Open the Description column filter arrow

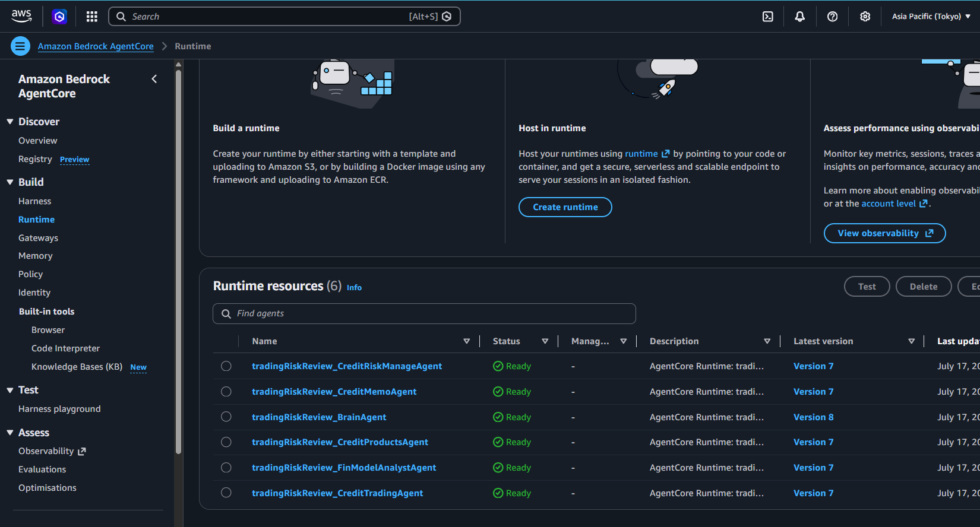[x=767, y=341]
